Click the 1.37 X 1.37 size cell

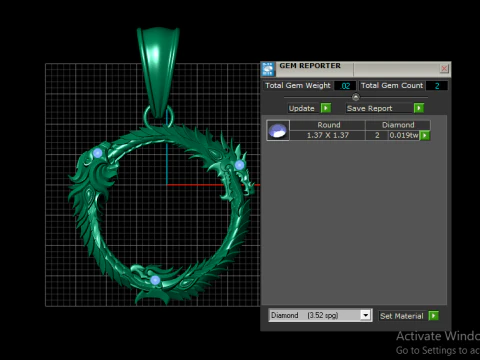pyautogui.click(x=328, y=135)
